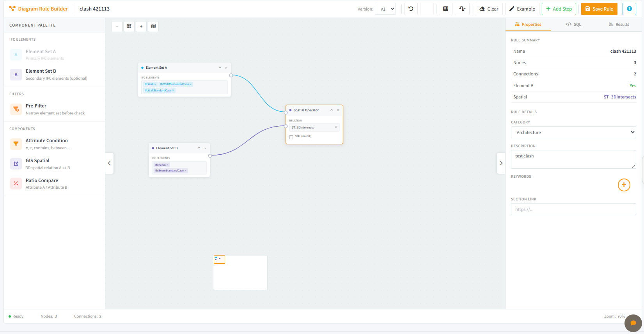This screenshot has width=644, height=334.
Task: Click the Nodes: 3 status entry
Action: click(x=49, y=316)
